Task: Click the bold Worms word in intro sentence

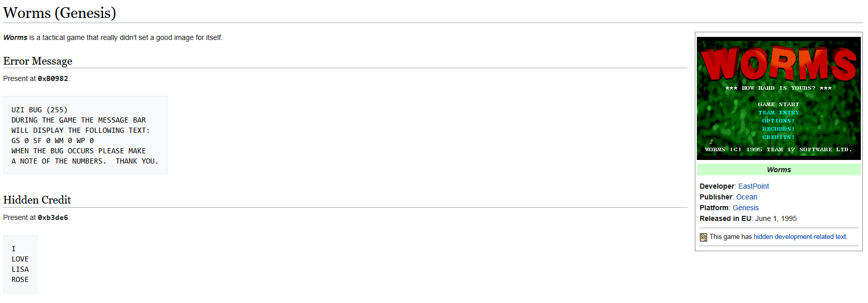Action: click(15, 37)
